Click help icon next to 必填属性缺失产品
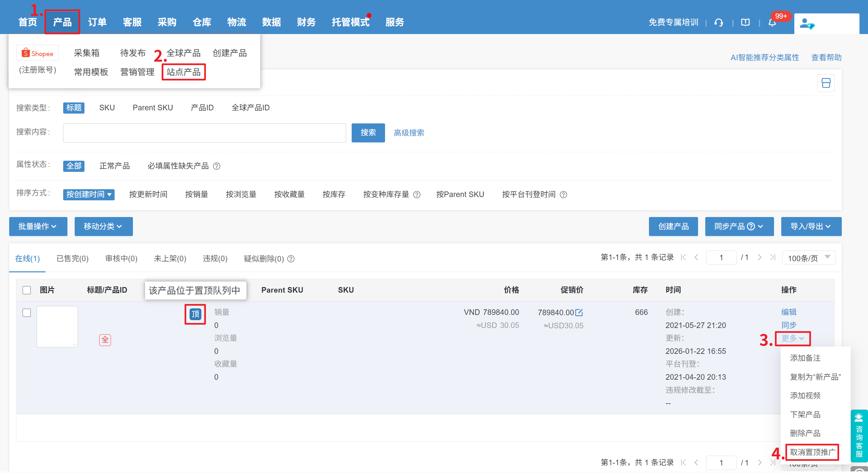Viewport: 868px width, 473px height. point(217,166)
